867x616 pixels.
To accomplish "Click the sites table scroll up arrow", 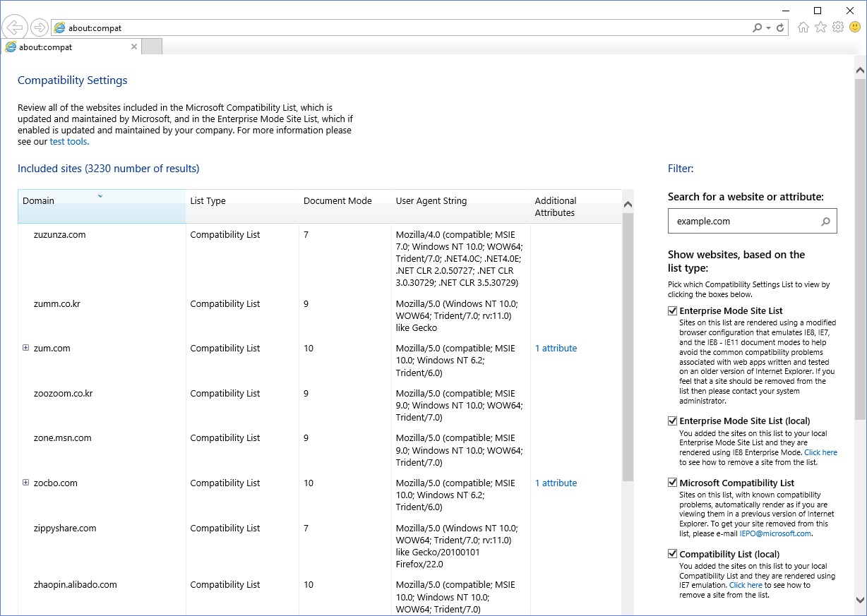I will point(628,205).
